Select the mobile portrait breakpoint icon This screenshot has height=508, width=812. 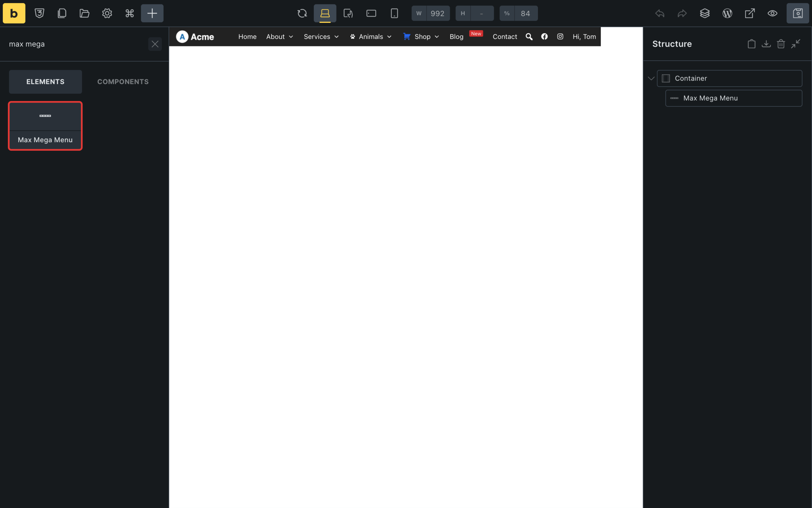click(x=394, y=13)
